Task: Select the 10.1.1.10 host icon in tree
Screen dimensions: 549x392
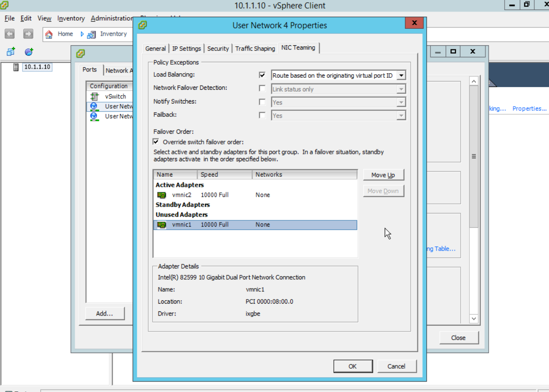Action: (x=16, y=67)
